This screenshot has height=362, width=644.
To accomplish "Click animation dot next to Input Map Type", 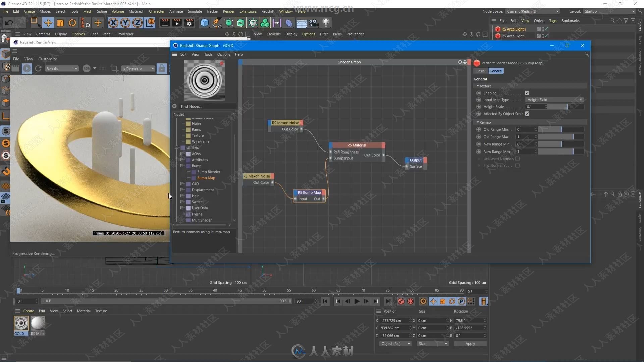I will click(479, 100).
